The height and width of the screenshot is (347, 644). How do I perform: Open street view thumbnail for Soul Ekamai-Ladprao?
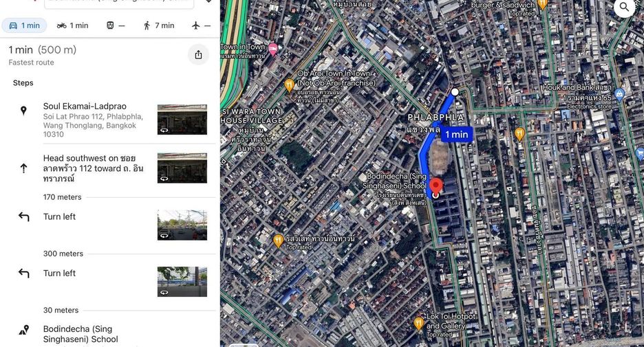[x=182, y=120]
